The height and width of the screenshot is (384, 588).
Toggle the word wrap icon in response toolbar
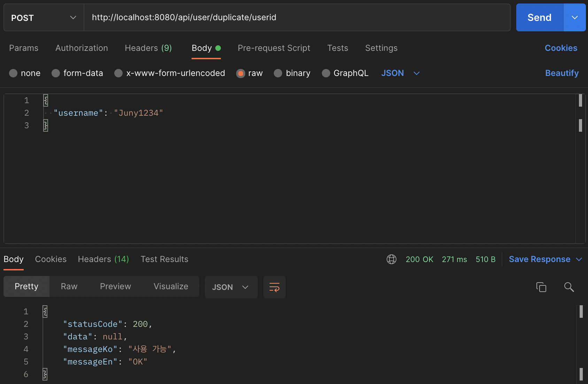[x=274, y=287]
